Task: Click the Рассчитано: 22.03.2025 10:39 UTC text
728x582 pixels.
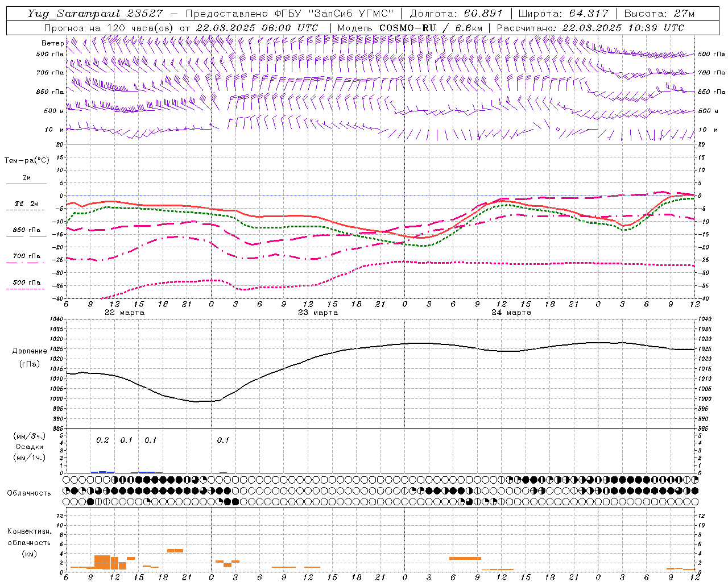Action: pyautogui.click(x=590, y=28)
